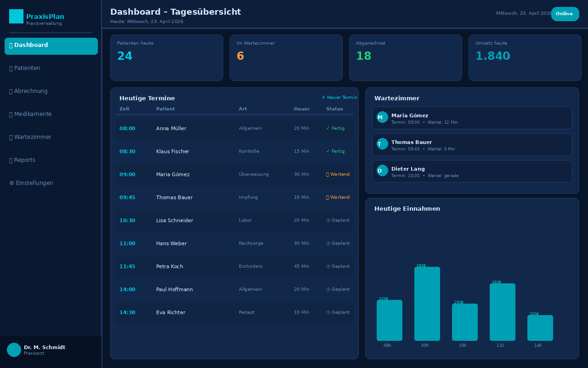Click the Wartezimmer icon in the sidebar
Viewport: 588px width, 368px height.
[10, 137]
